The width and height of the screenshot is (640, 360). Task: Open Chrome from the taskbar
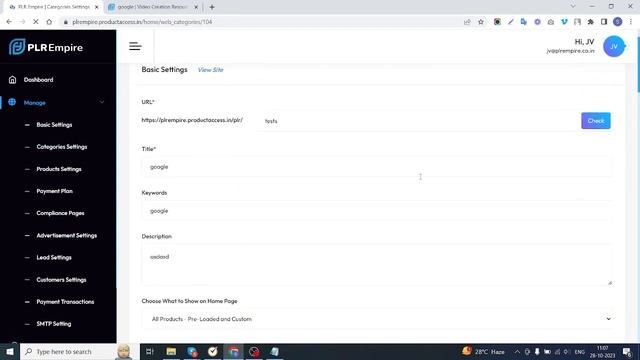(x=233, y=351)
